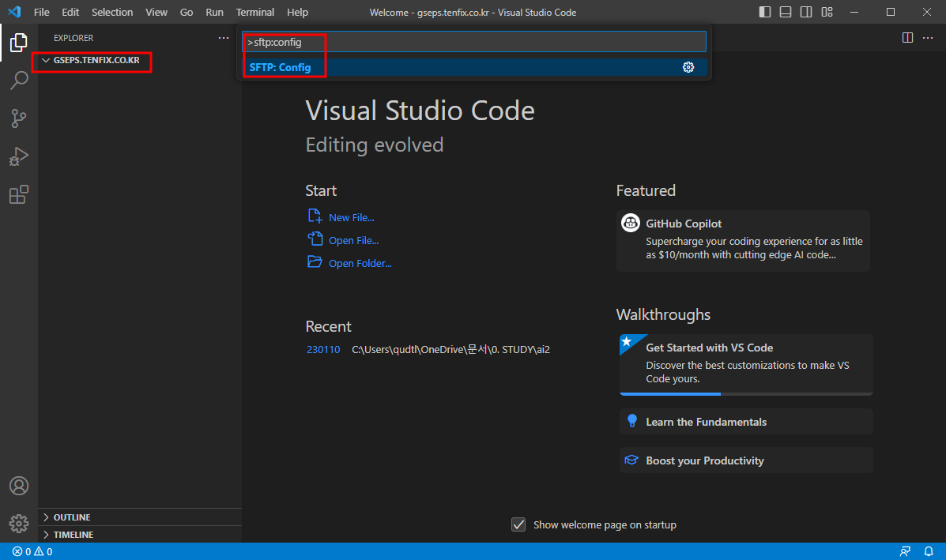Open the Search view icon

tap(19, 81)
